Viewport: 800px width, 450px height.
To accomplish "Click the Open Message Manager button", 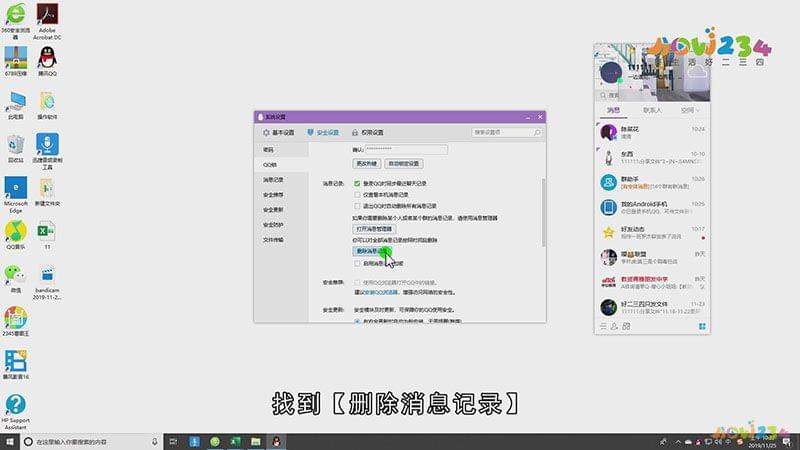I will [374, 229].
